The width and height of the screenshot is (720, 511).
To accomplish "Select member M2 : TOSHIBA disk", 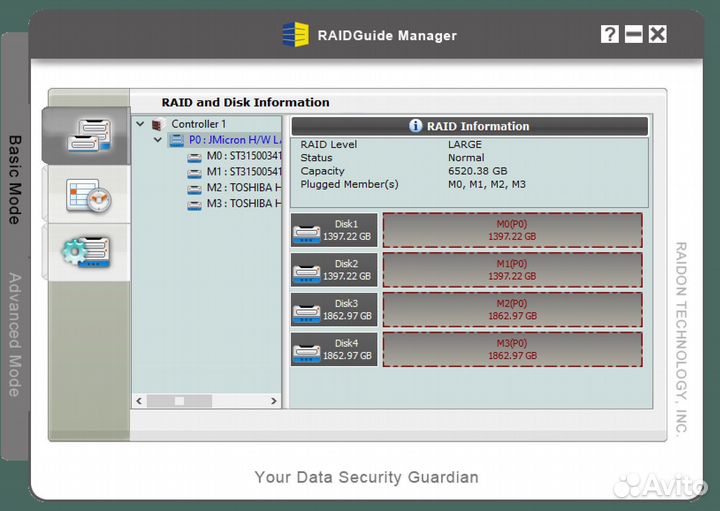I will pos(243,187).
